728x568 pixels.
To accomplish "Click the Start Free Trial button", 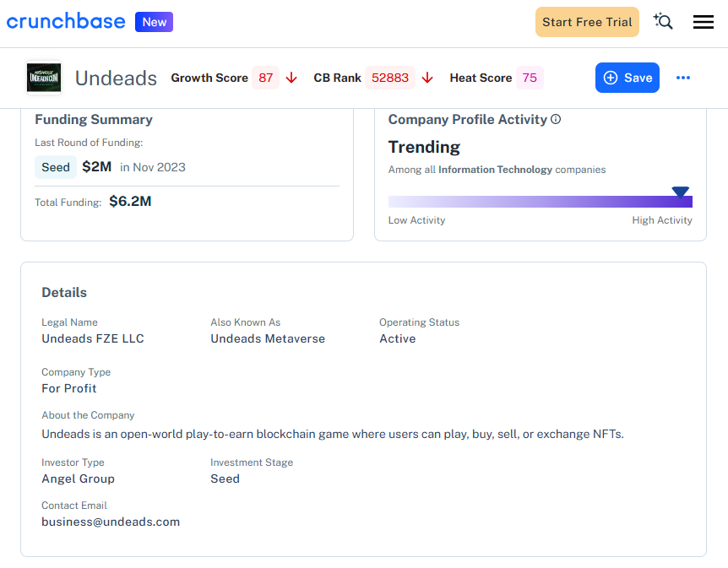I will (587, 21).
